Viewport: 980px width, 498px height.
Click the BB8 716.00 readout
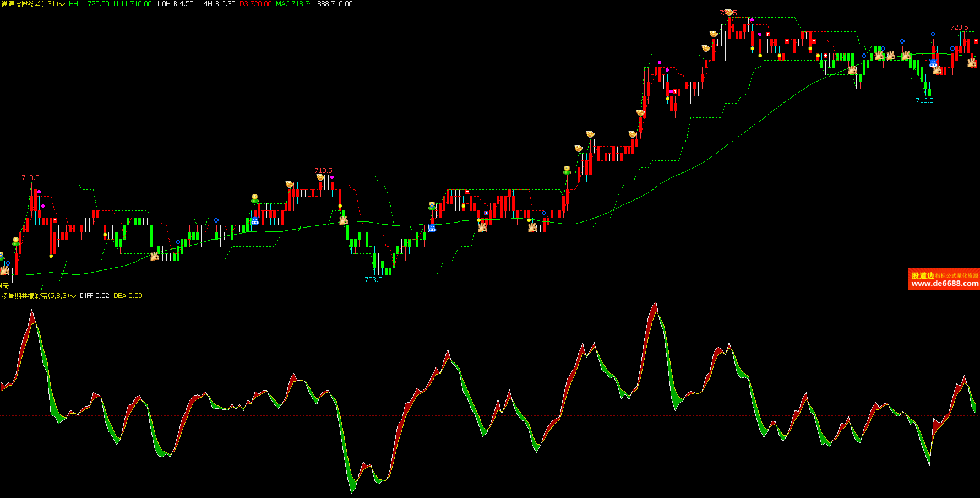click(335, 4)
